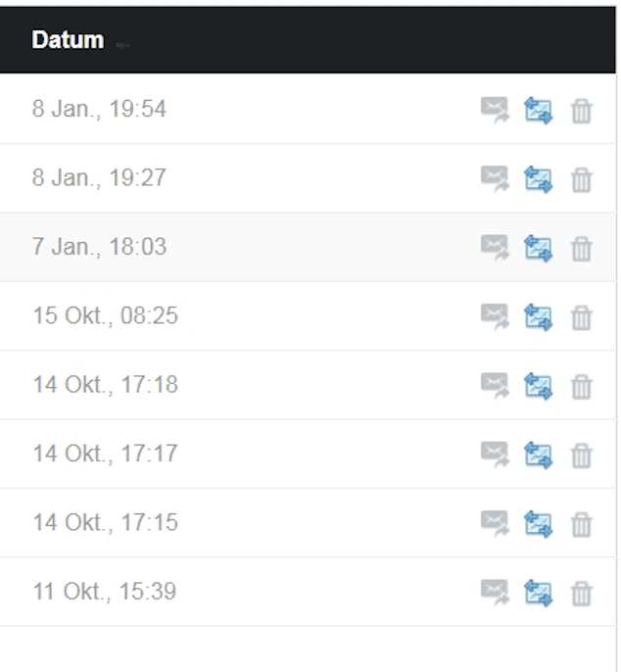Open conversation for the 7 Jan., 18:03 message

[538, 248]
